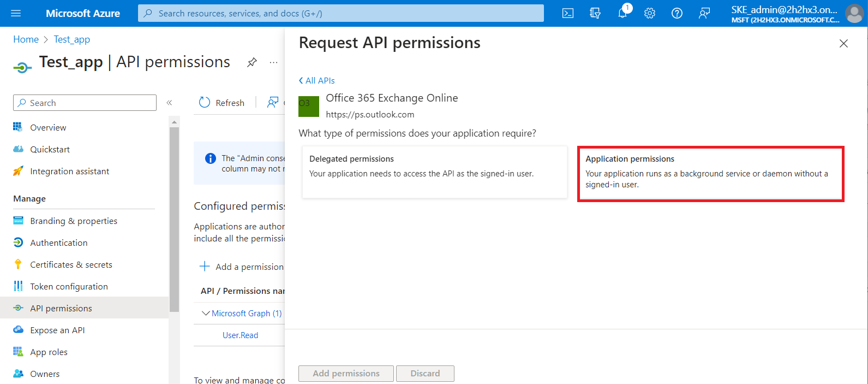This screenshot has width=868, height=384.
Task: Click the Feedback icon in header
Action: (x=704, y=13)
